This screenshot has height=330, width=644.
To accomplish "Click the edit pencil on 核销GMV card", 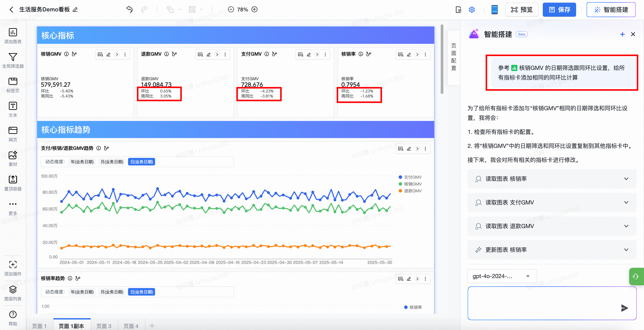I will (x=108, y=55).
